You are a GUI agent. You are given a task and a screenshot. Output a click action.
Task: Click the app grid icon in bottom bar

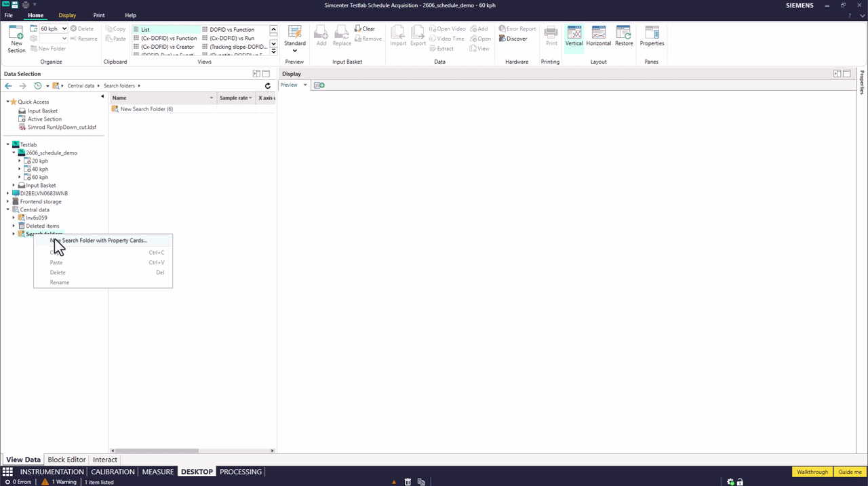tap(7, 472)
